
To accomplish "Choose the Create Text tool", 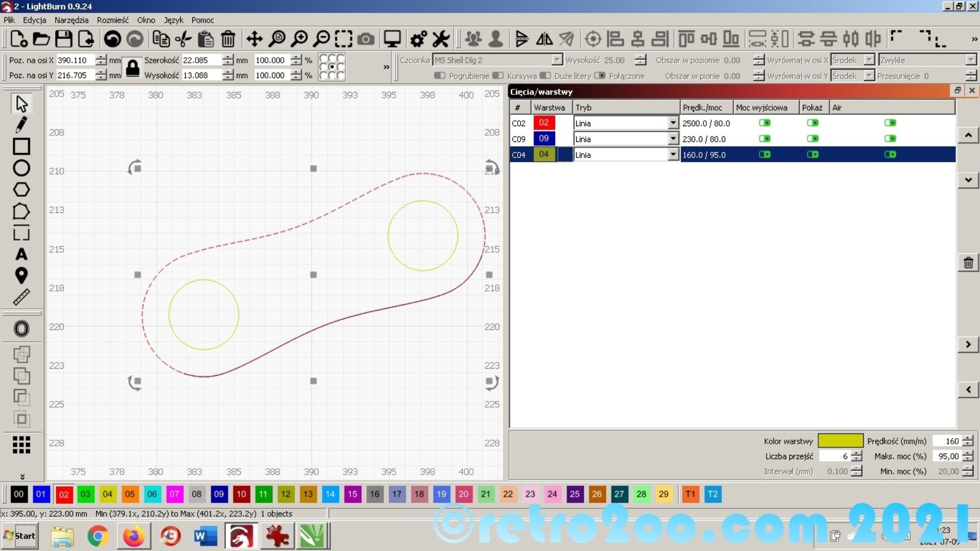I will [21, 254].
